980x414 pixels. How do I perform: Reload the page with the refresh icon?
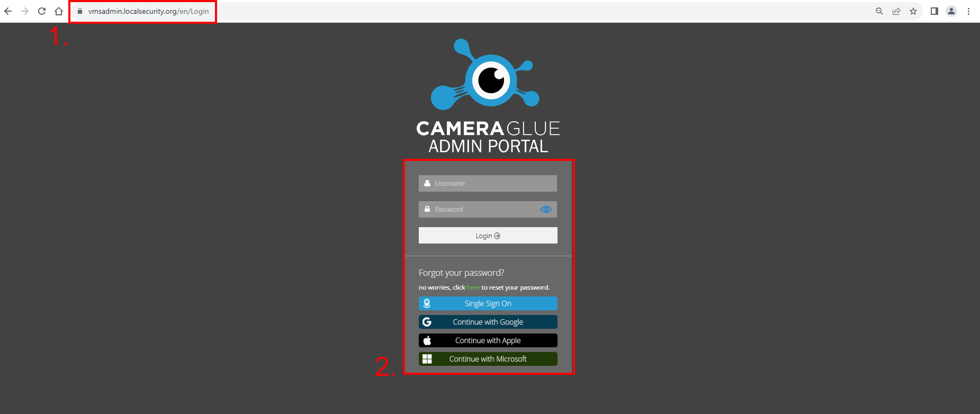pos(42,11)
